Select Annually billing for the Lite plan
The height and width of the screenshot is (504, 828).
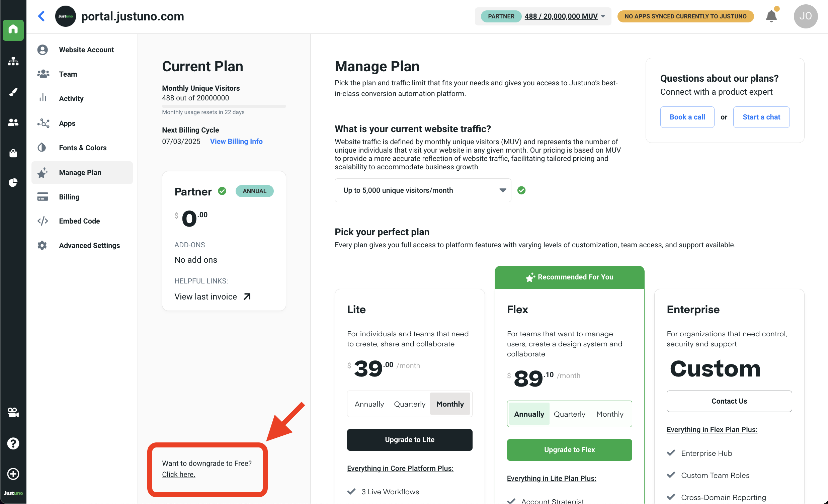pos(369,404)
